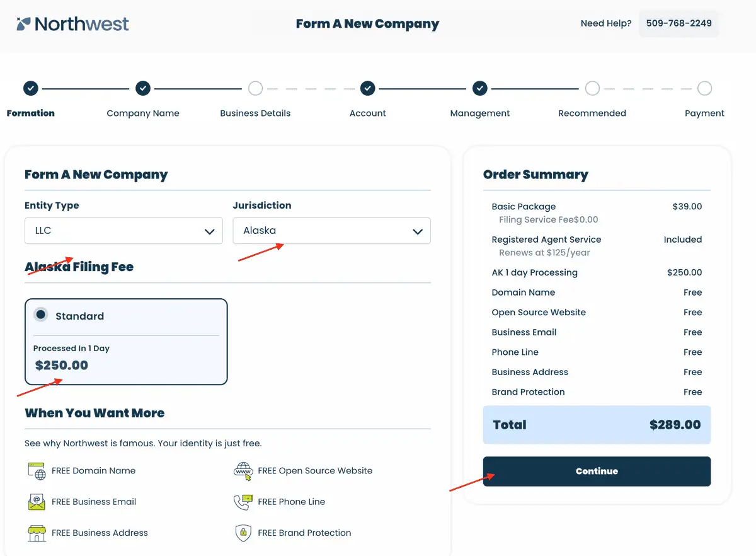Click the Recommended step label
Viewport: 756px width, 556px height.
(592, 113)
